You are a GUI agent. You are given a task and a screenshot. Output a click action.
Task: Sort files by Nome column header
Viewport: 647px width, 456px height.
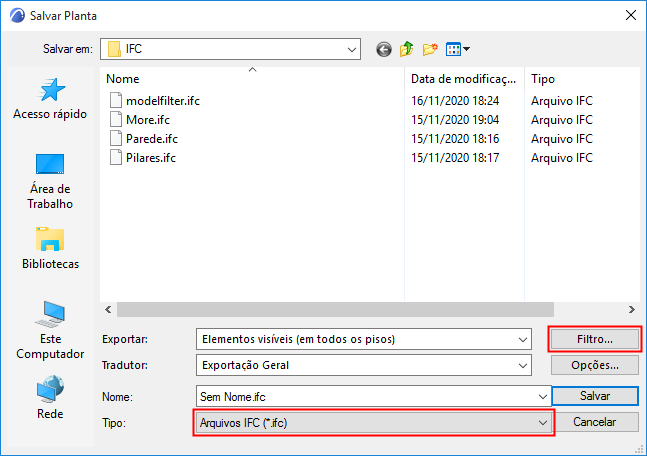(252, 79)
